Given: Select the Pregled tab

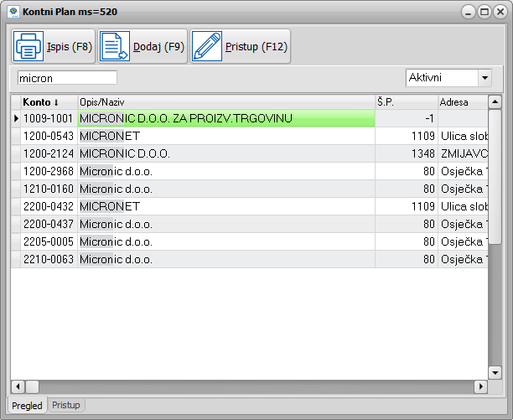Looking at the screenshot, I should click(27, 405).
